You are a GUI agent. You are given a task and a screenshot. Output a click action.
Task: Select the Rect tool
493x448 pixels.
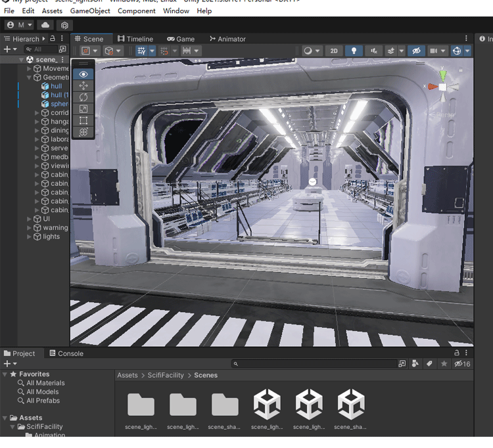point(83,121)
